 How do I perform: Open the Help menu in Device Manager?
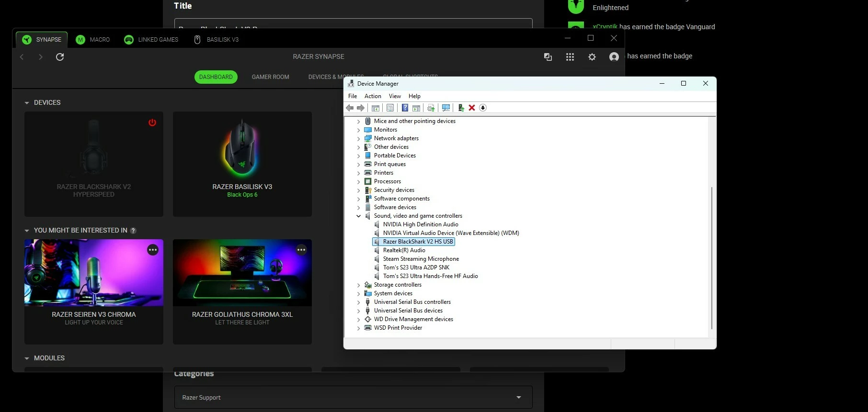[x=414, y=96]
